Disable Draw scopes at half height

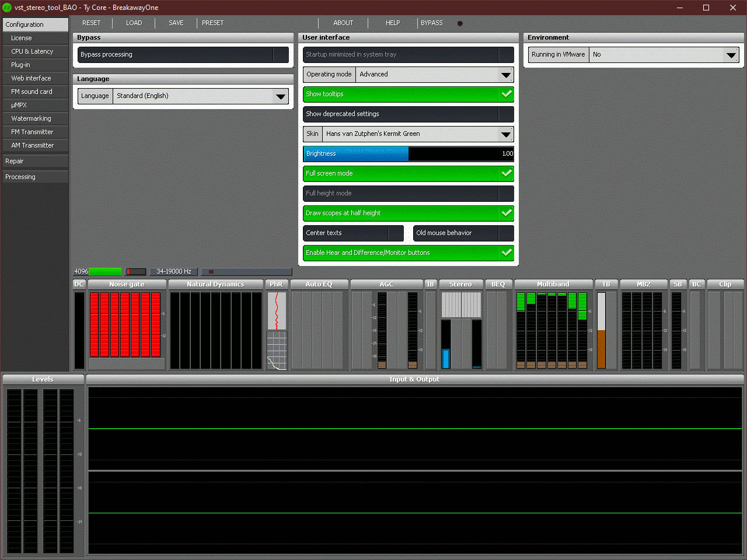[x=409, y=213]
